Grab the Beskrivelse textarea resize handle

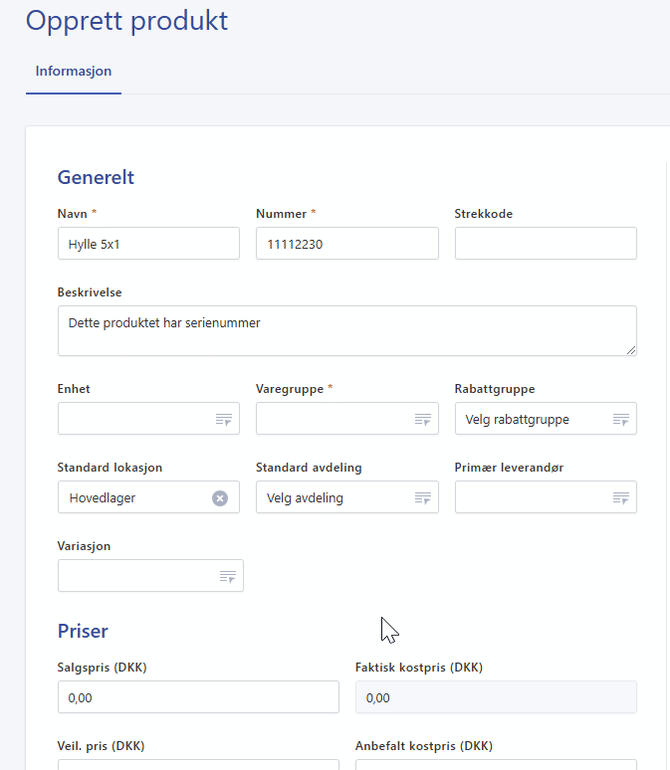click(631, 350)
